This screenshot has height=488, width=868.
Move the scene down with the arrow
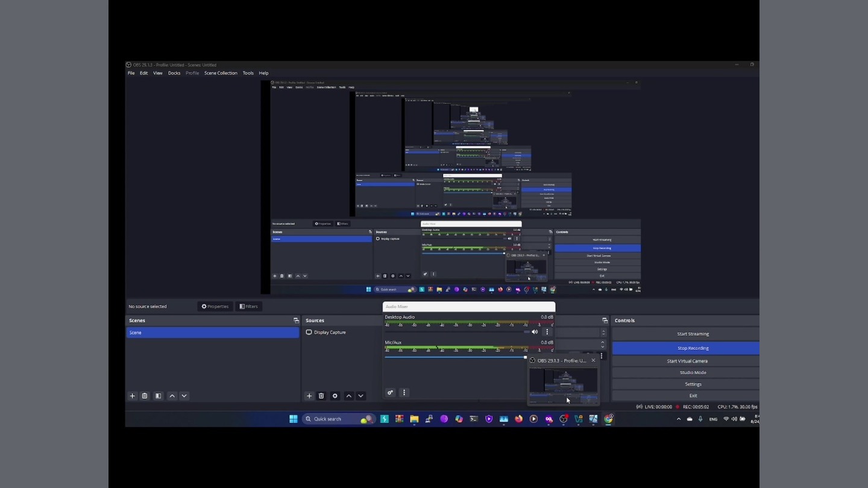click(x=184, y=396)
